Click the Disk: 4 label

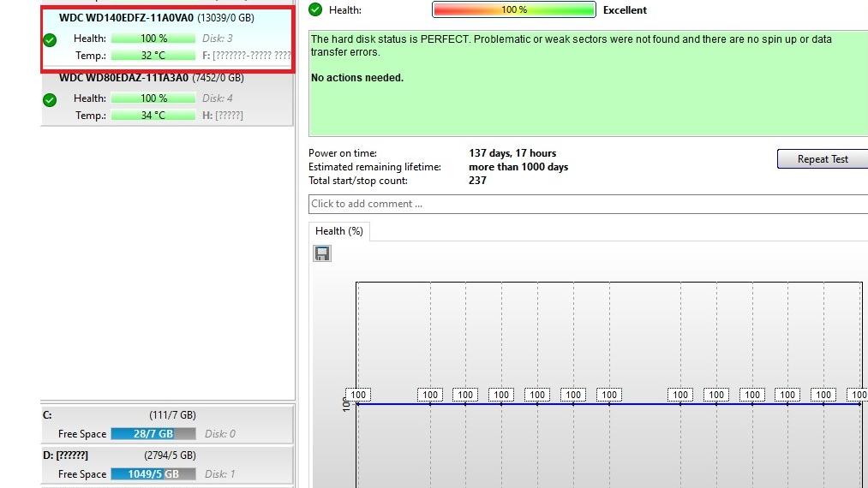[x=218, y=98]
